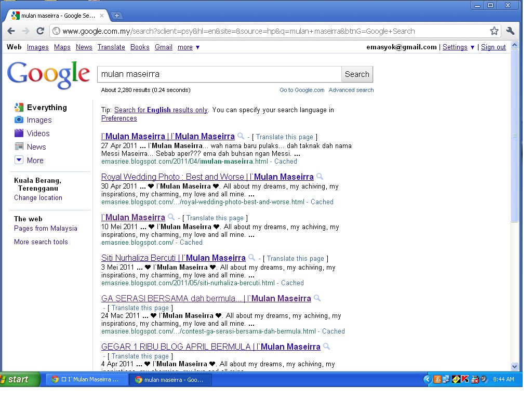532x399 pixels.
Task: Close the mulan maseirra Google Search tab
Action: pyautogui.click(x=102, y=16)
